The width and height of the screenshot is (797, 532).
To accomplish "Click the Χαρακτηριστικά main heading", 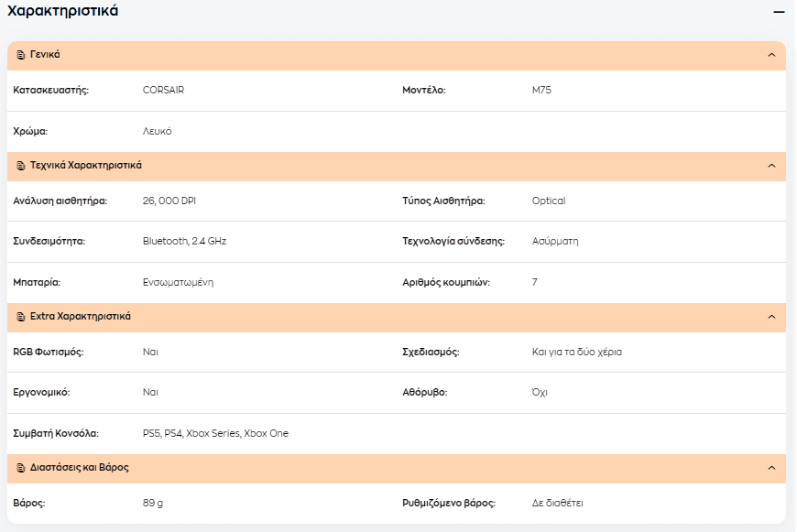I will pyautogui.click(x=62, y=11).
